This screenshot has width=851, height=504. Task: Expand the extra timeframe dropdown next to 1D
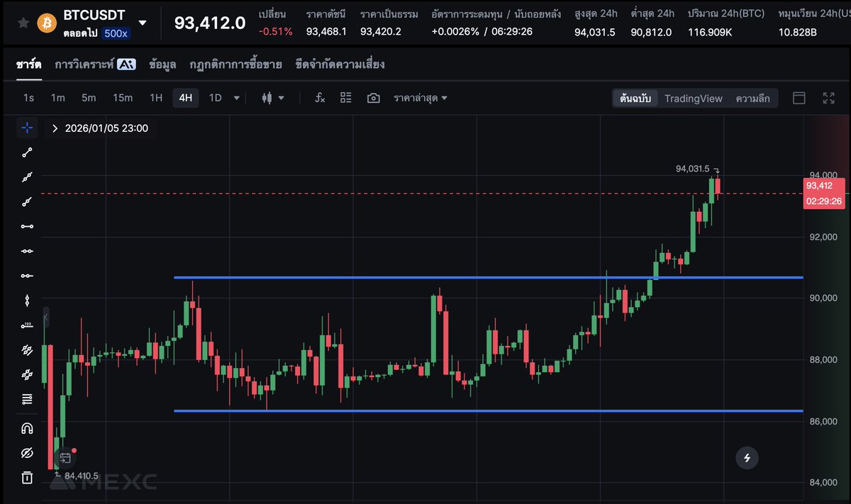click(x=237, y=98)
